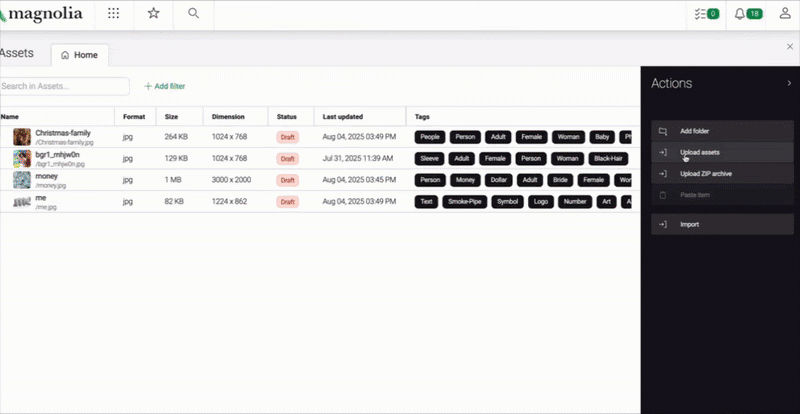Viewport: 800px width, 414px height.
Task: Open the user profile icon
Action: tap(785, 14)
